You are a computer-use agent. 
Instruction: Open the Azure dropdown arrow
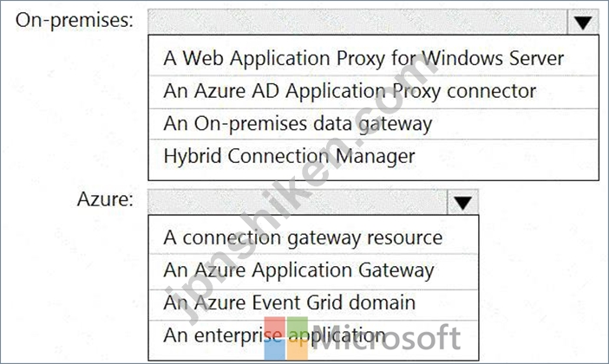(x=462, y=202)
